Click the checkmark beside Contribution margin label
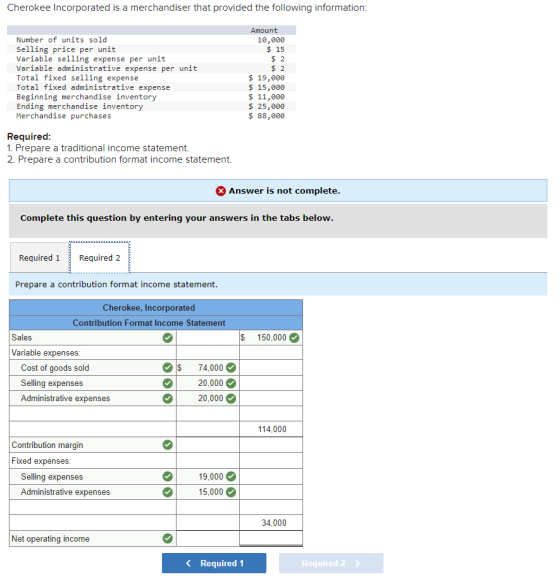Viewport: 560px width, 584px height. click(168, 445)
